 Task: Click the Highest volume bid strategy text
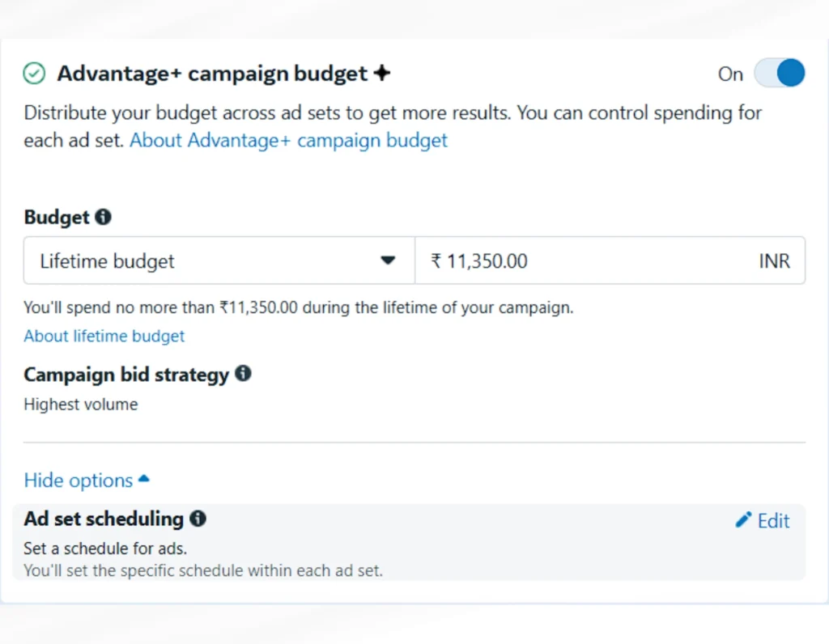[x=81, y=405]
